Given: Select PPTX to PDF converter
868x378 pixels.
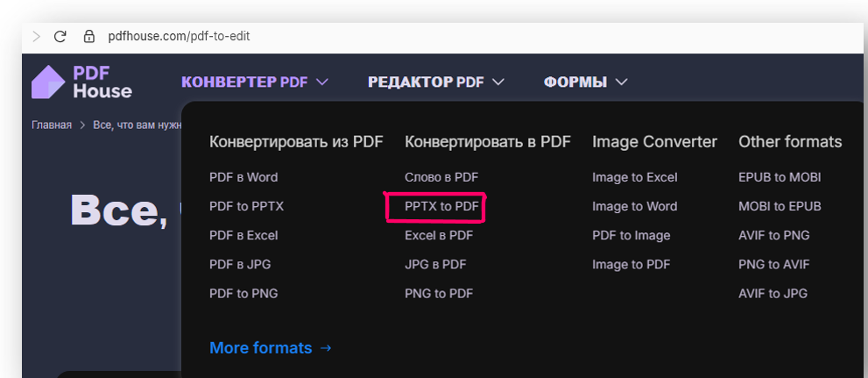Looking at the screenshot, I should 441,206.
